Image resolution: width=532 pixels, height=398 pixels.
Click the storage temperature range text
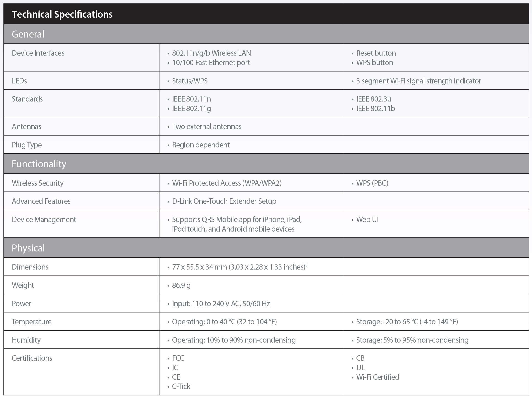pos(407,322)
